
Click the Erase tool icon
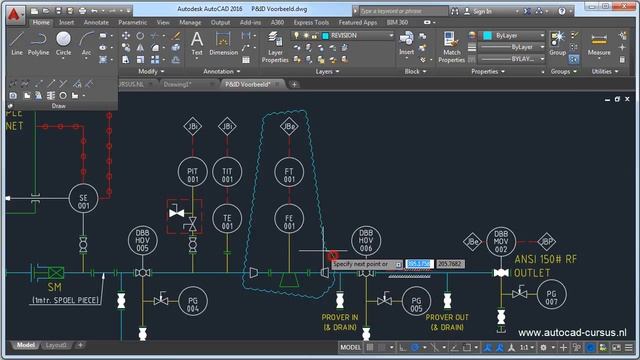(x=176, y=36)
